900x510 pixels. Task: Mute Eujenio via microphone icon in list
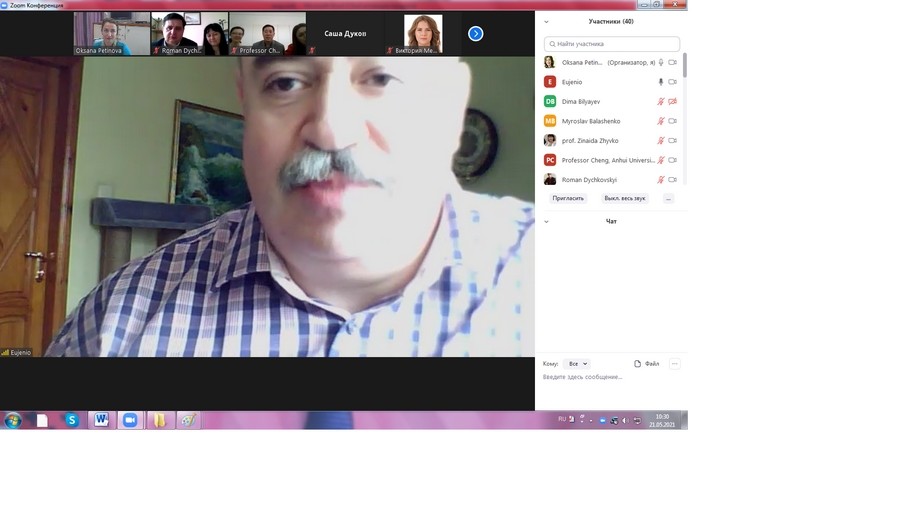661,82
